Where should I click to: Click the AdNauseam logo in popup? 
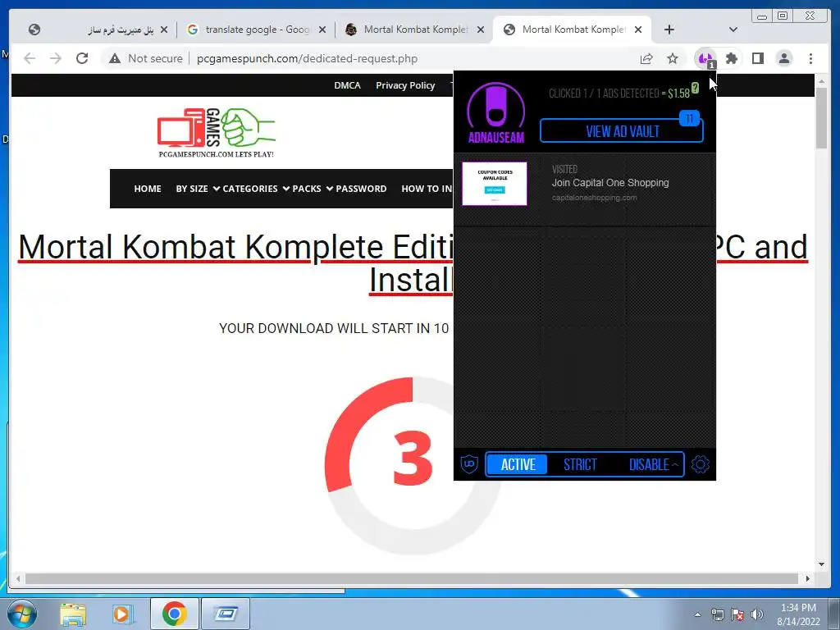[x=496, y=113]
